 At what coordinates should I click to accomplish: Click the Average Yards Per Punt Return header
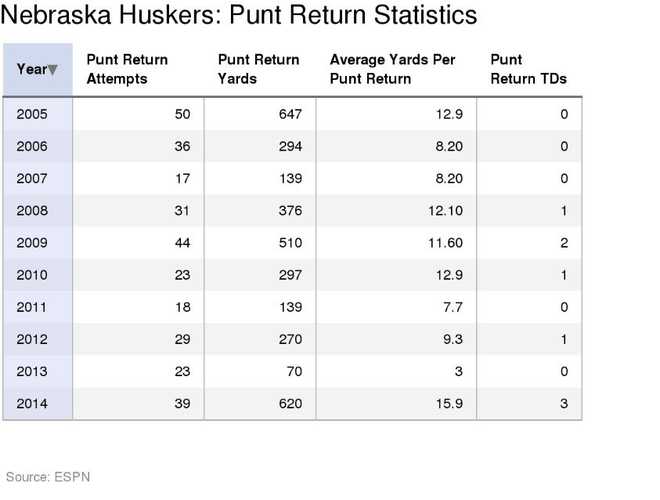pyautogui.click(x=392, y=69)
